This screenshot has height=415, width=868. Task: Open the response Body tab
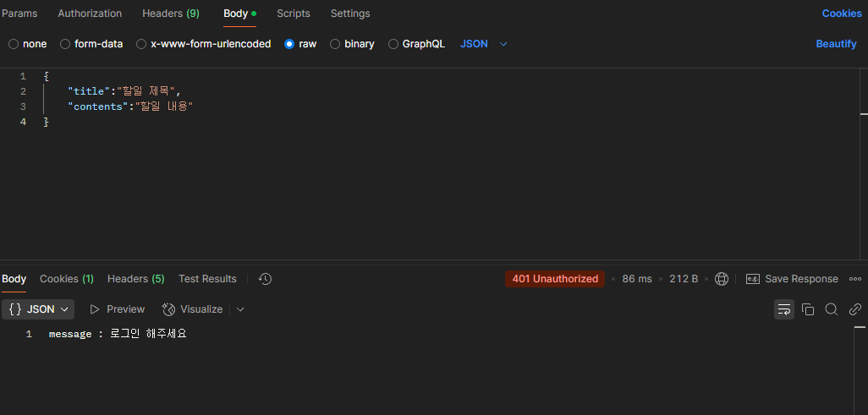tap(14, 279)
